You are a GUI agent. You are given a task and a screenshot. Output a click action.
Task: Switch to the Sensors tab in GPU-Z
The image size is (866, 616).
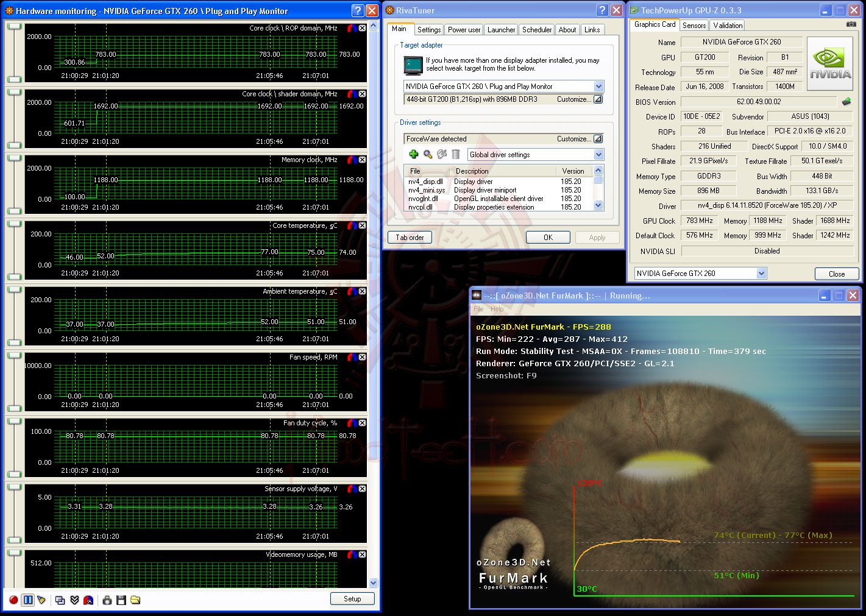point(694,26)
